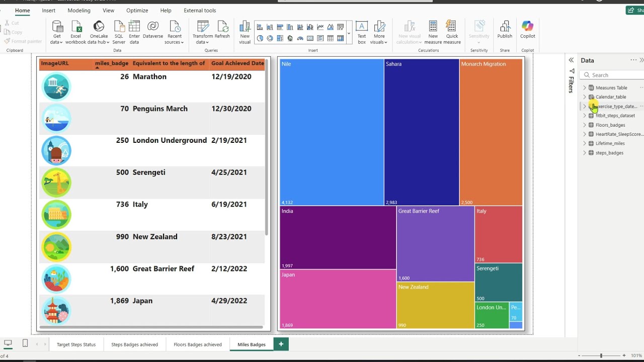This screenshot has width=644, height=362.
Task: Connect to Dataverse
Action: [x=153, y=30]
